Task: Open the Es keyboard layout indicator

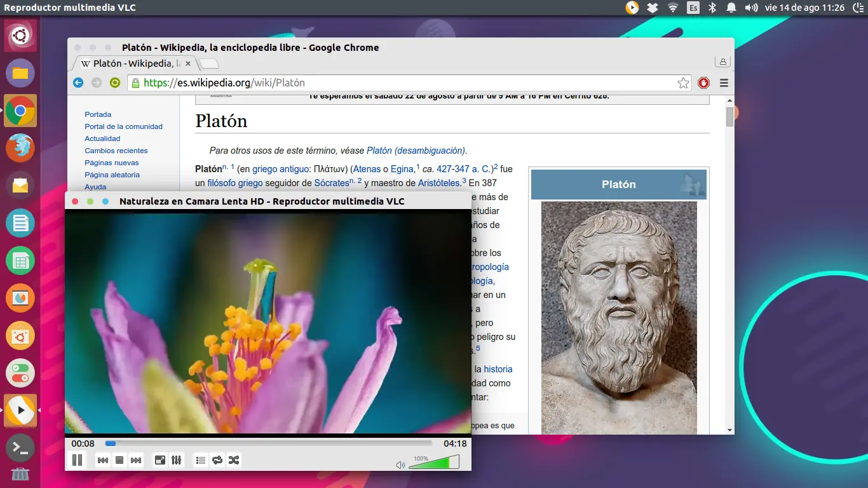Action: click(693, 8)
